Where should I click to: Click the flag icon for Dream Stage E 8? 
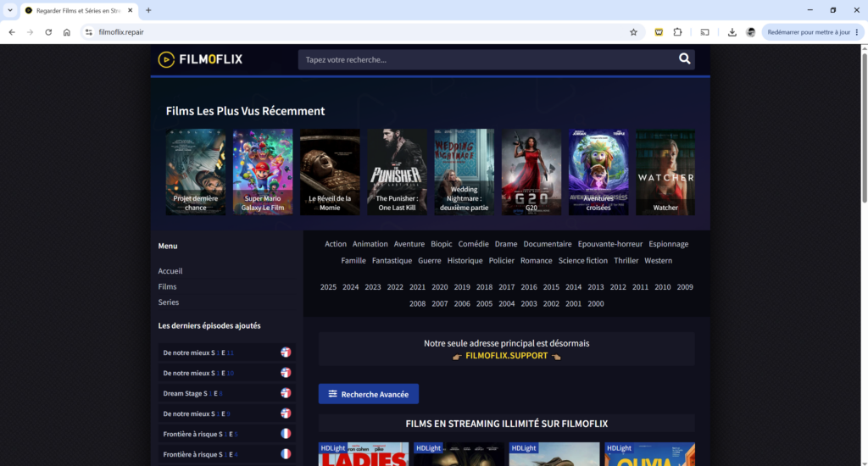(286, 393)
